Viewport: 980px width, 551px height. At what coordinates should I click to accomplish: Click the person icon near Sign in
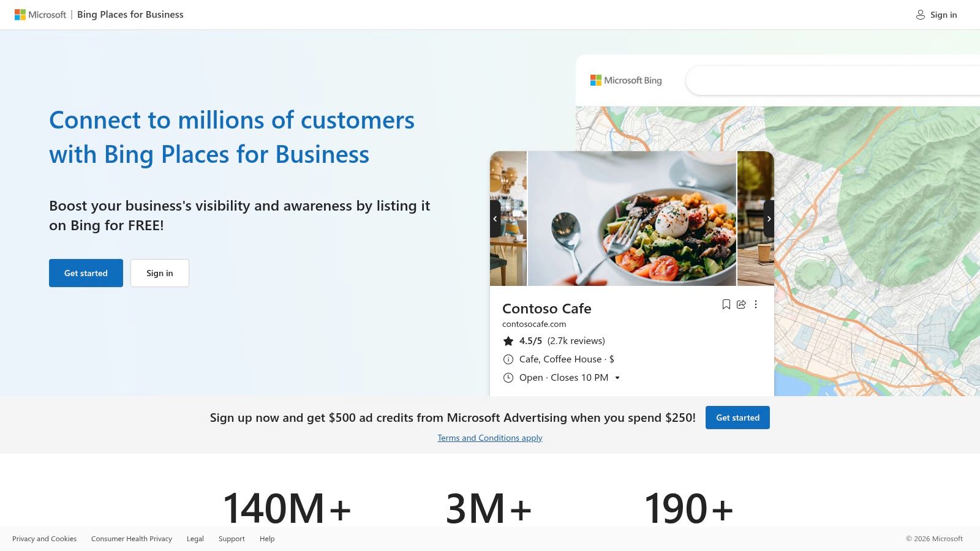920,14
